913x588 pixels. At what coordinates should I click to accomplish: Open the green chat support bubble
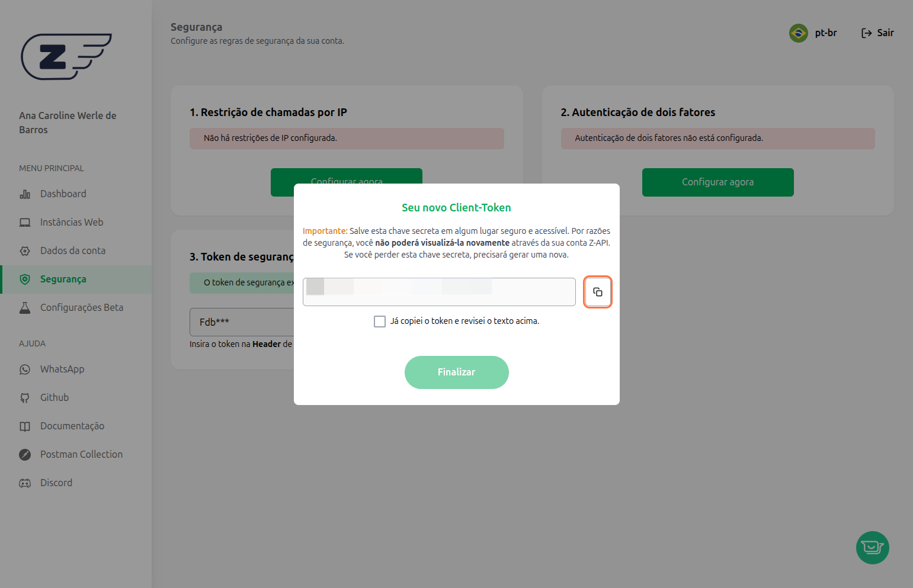(x=872, y=548)
